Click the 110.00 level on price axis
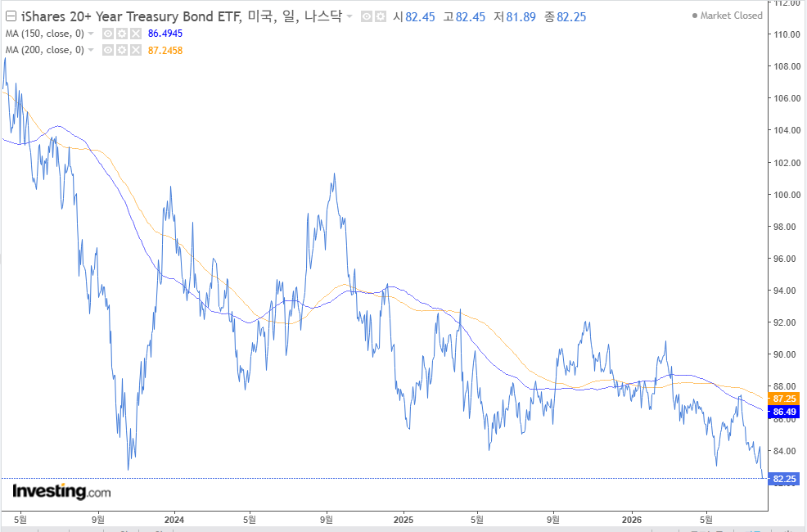The height and width of the screenshot is (532, 807). (x=787, y=35)
